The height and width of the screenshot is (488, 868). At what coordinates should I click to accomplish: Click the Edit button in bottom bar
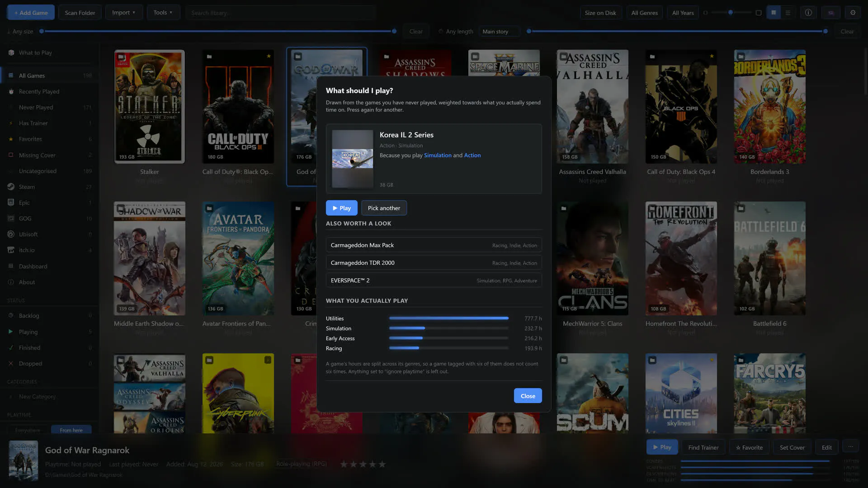coord(826,447)
